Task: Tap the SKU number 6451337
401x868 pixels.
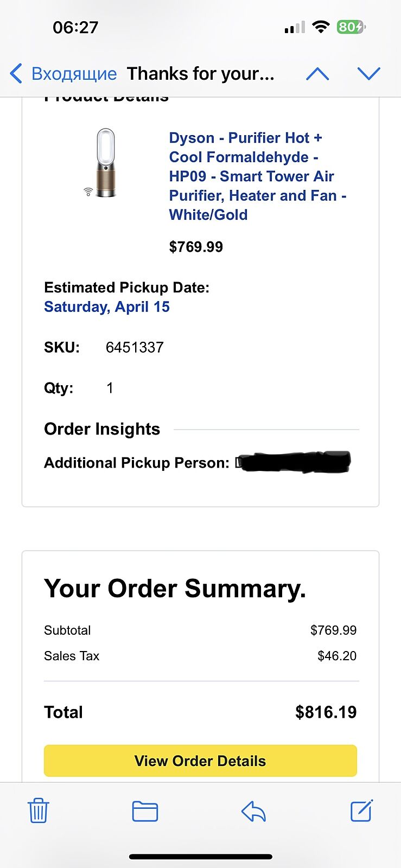Action: pyautogui.click(x=135, y=347)
